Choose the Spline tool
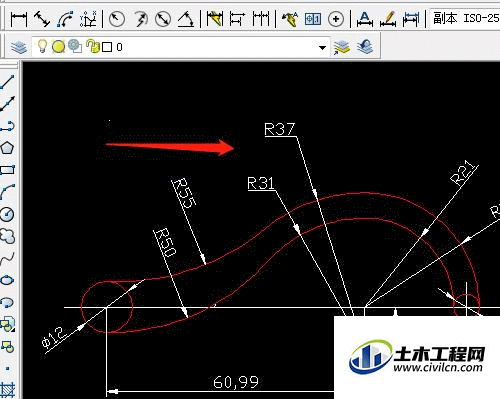This screenshot has width=500, height=399. point(7,258)
